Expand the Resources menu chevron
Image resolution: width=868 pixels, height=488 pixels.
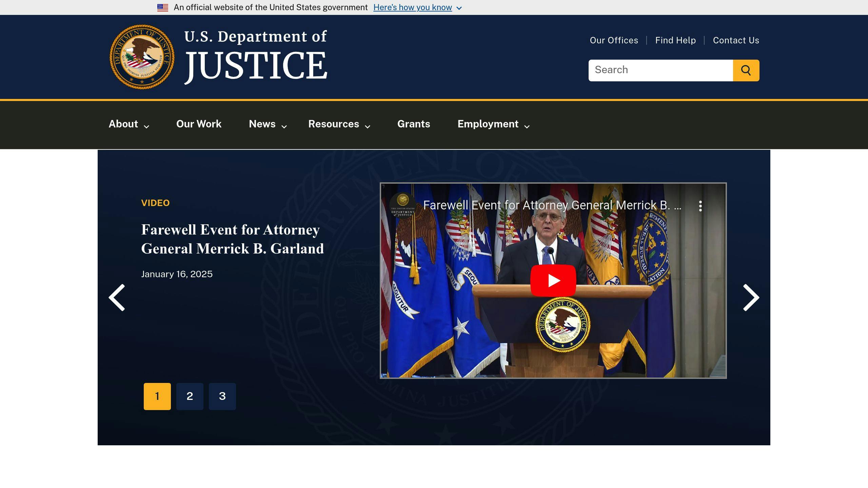[368, 127]
